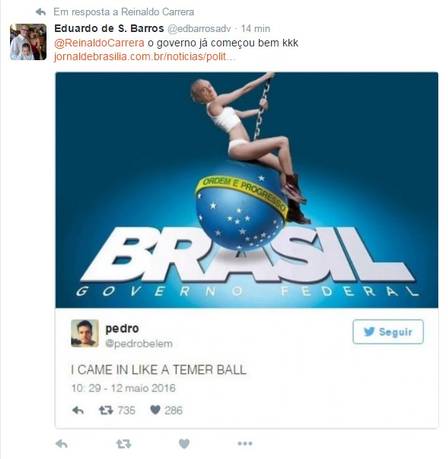This screenshot has width=448, height=459.
Task: Click the '14 min' tweet timestamp
Action: [256, 29]
